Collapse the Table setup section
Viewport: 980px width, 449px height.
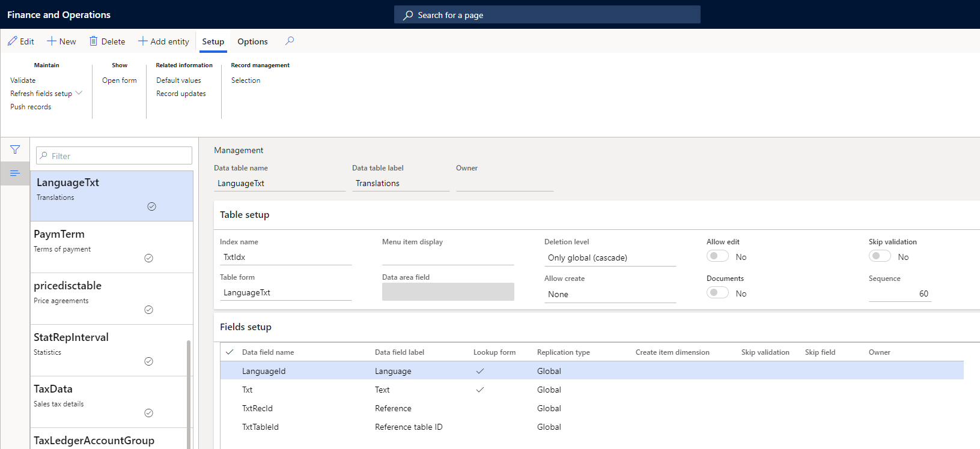click(245, 215)
